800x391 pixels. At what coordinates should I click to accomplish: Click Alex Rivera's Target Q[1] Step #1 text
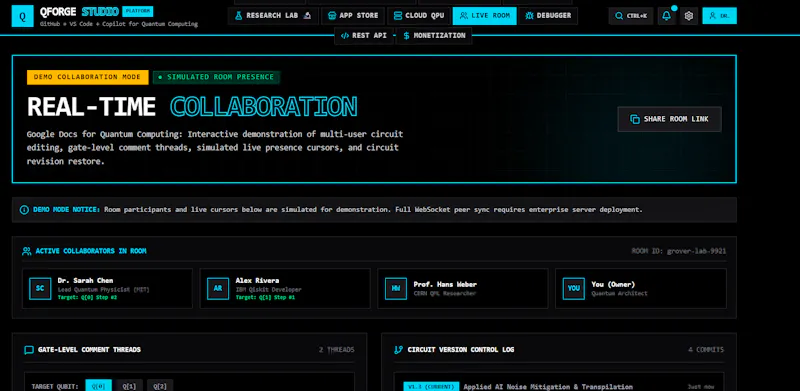(265, 297)
